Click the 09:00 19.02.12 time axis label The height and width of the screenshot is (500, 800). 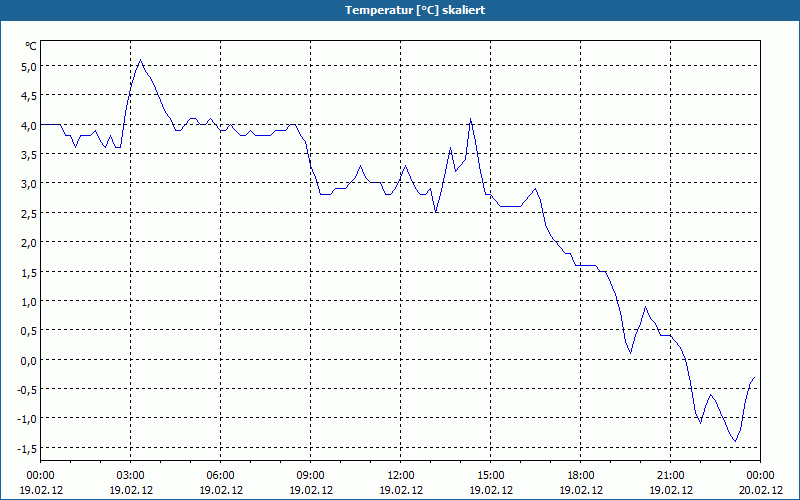coord(311,483)
